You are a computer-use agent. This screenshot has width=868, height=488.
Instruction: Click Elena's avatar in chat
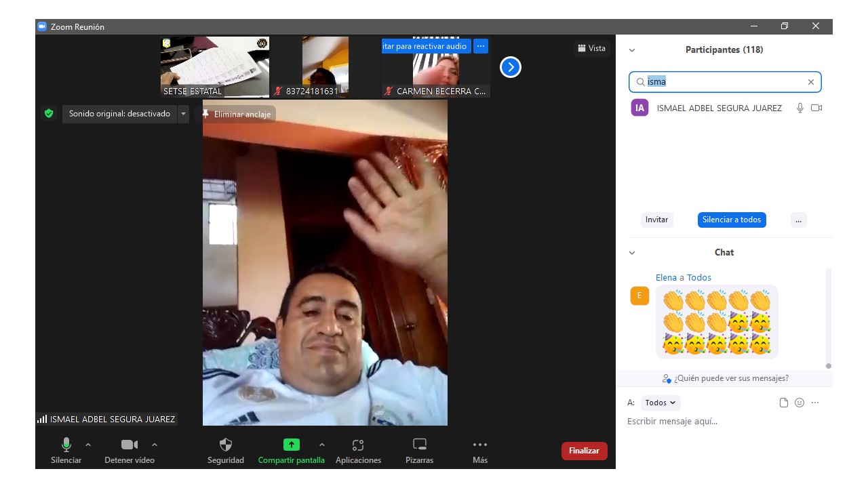pos(639,296)
